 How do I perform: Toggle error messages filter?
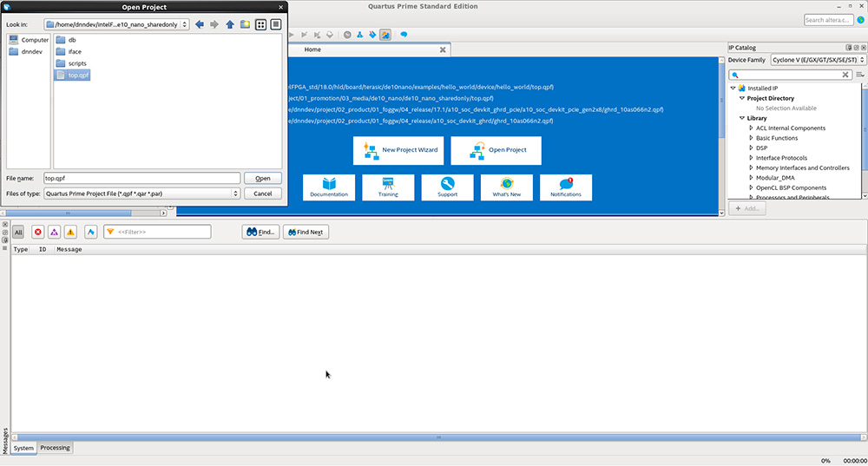point(37,233)
